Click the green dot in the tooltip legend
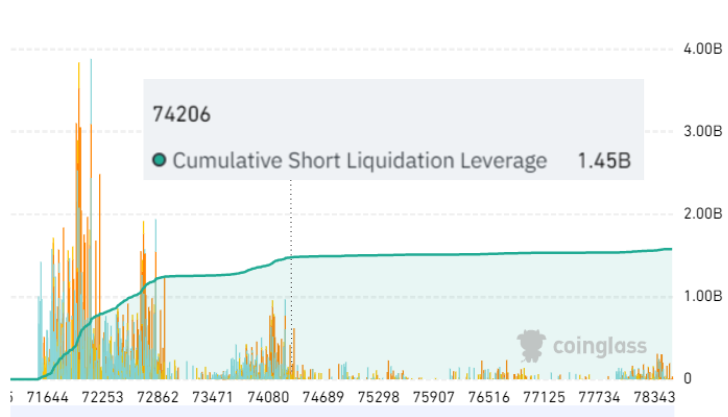 coord(159,160)
